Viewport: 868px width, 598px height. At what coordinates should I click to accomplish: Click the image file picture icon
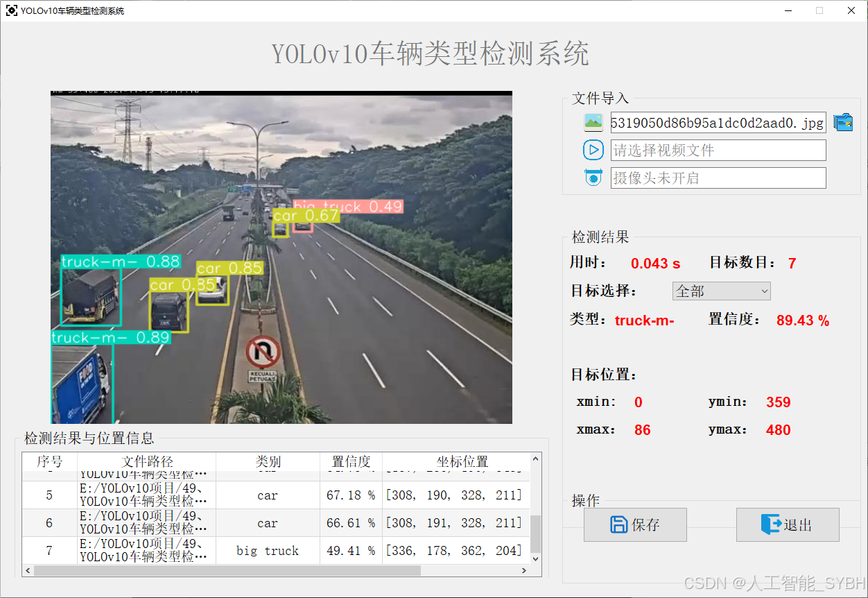pos(593,123)
